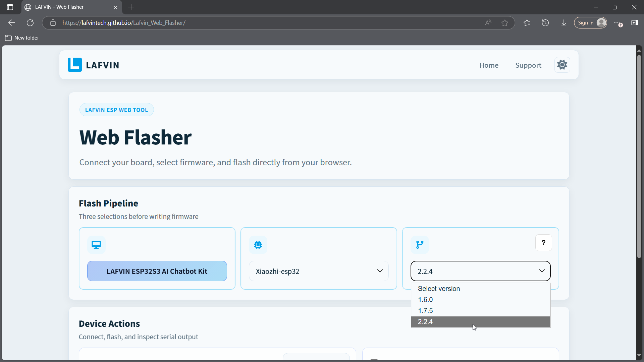Choose 'Select version' option
644x362 pixels.
[x=480, y=289]
